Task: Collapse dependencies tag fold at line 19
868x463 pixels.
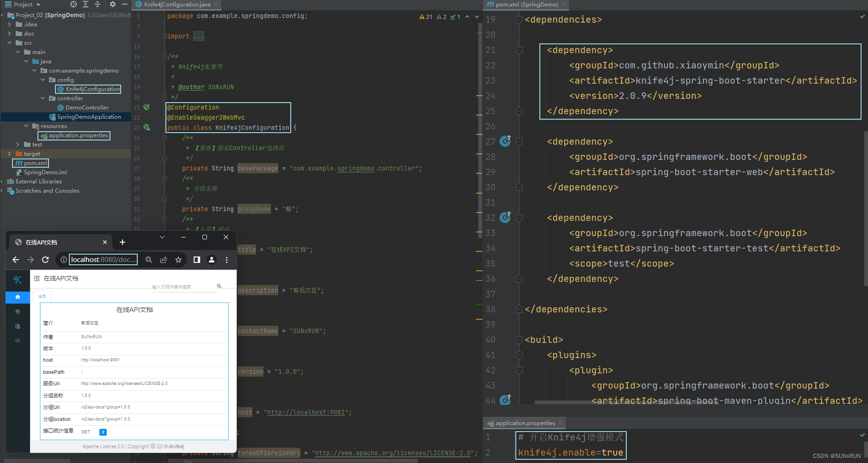Action: [519, 20]
